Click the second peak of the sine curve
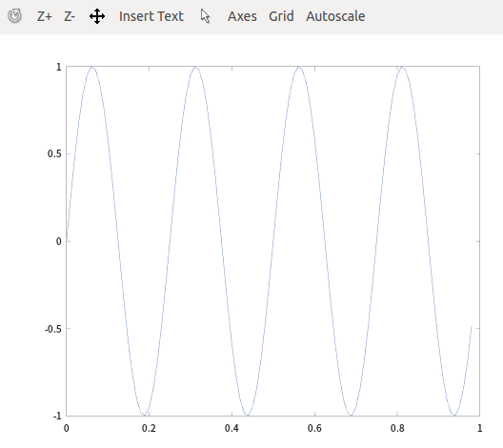 pos(195,67)
